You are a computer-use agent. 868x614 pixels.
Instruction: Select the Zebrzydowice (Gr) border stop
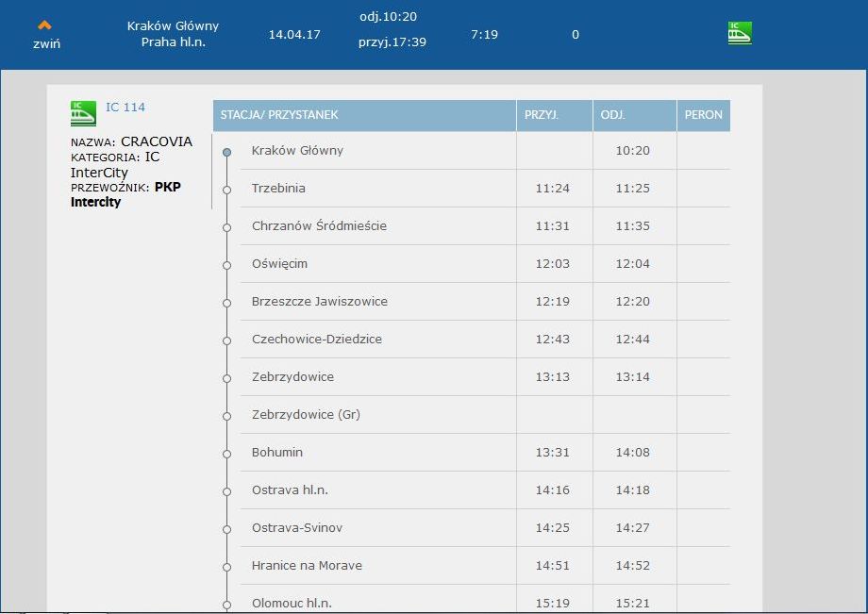click(306, 414)
